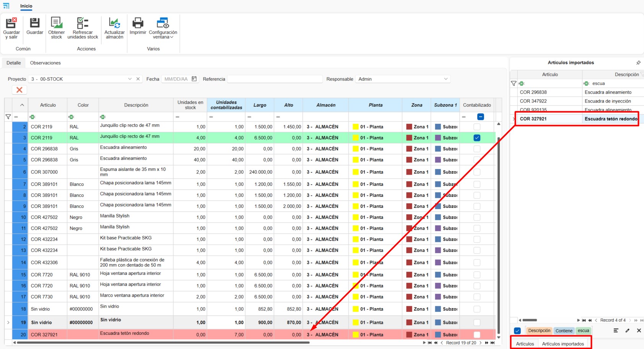Click Refrescar unidades stock icon
644x349 pixels.
coord(83,24)
